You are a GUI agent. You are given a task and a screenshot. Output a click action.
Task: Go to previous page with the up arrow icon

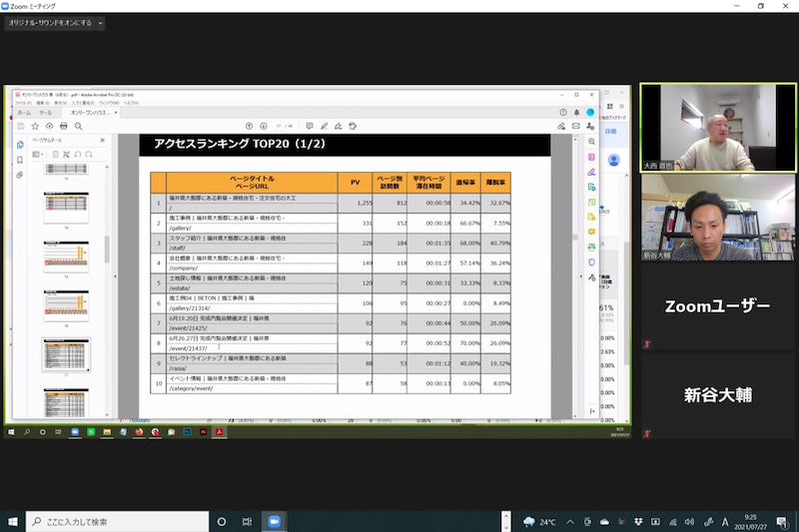pos(249,126)
